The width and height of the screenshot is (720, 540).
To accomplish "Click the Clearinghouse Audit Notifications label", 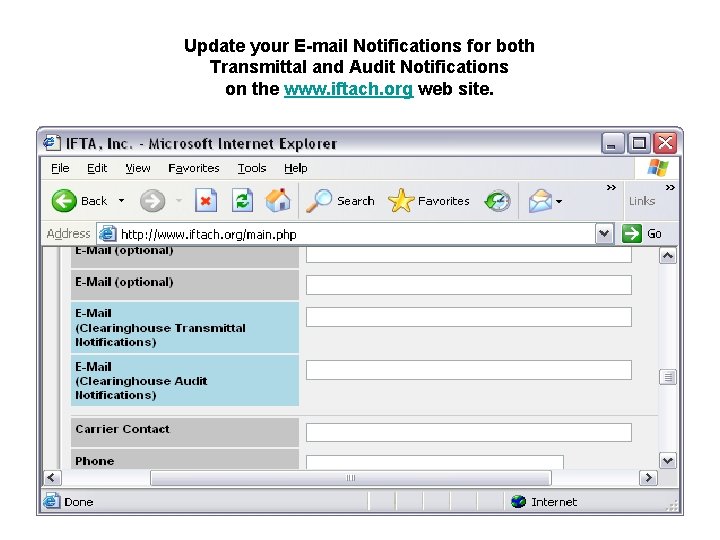I will click(185, 381).
